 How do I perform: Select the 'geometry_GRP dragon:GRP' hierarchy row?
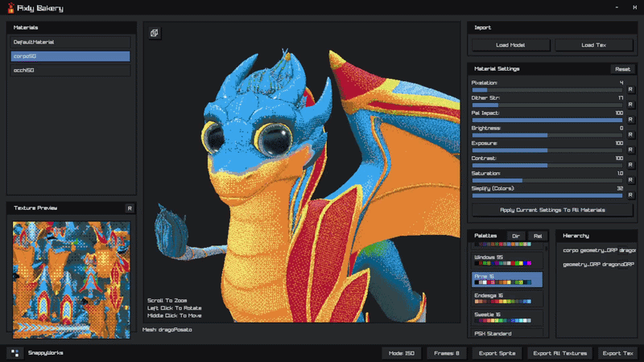click(x=598, y=265)
